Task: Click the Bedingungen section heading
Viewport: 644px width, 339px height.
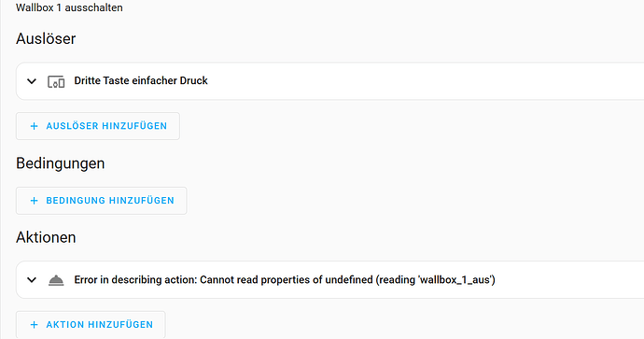Action: tap(61, 163)
